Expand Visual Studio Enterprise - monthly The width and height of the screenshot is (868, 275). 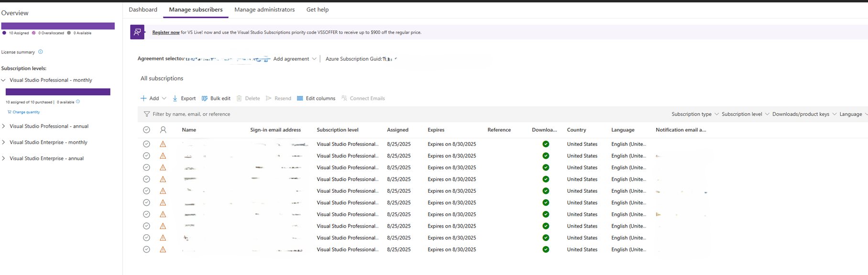[x=4, y=143]
